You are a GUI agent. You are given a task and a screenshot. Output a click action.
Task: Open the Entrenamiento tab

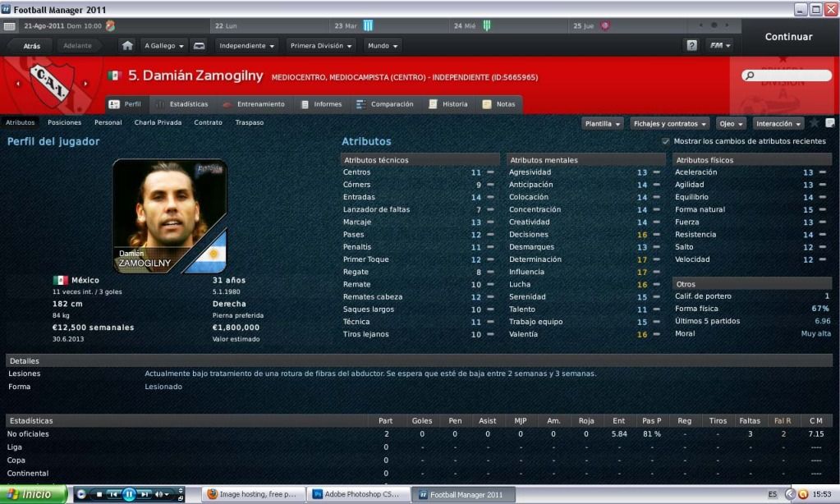255,104
